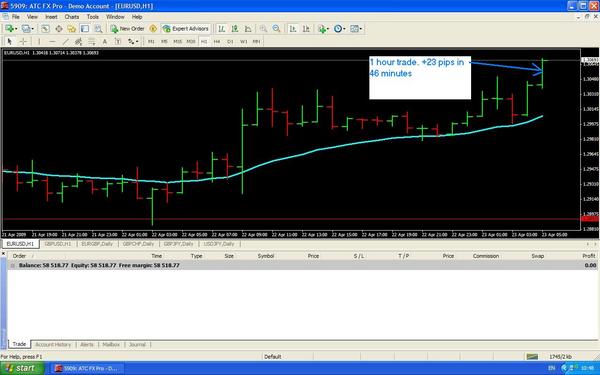Select the Fibonacci retracement tool
Screen dimensions: 600x375
[x=92, y=41]
